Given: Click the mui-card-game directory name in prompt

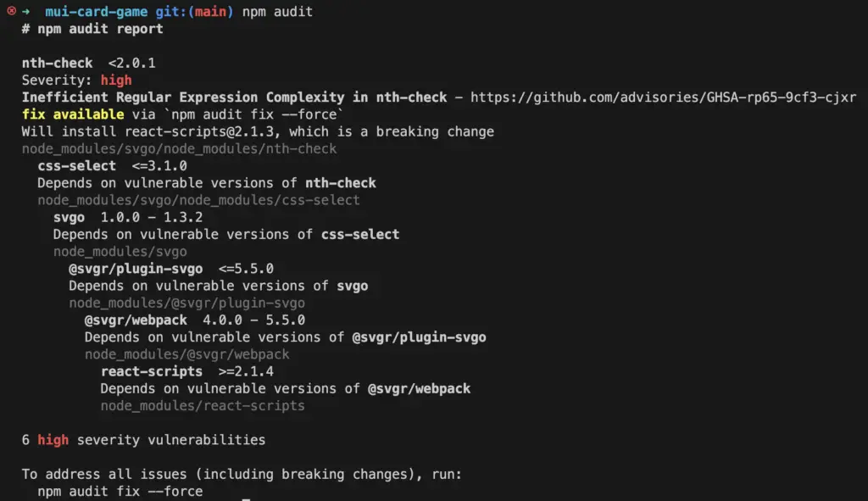Looking at the screenshot, I should coord(97,12).
